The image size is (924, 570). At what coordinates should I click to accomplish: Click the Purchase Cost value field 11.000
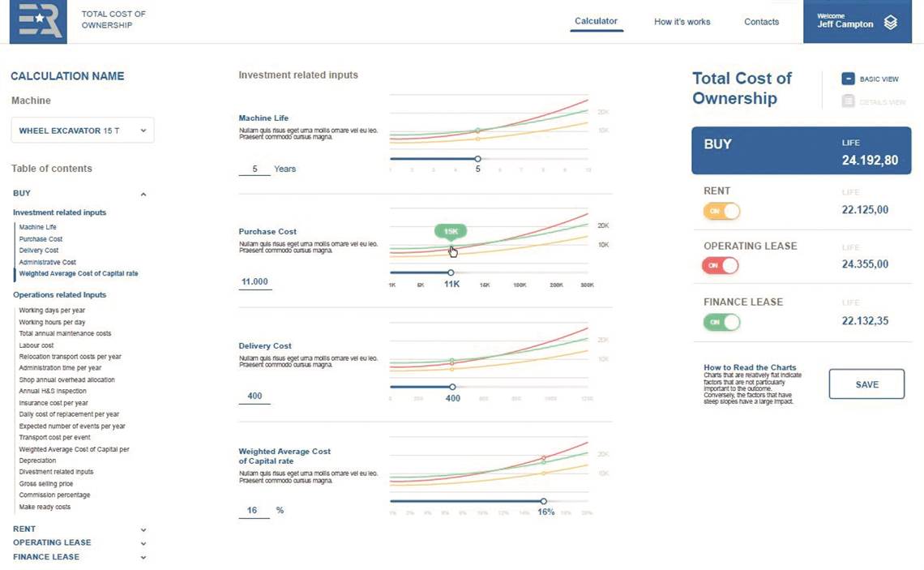[255, 282]
